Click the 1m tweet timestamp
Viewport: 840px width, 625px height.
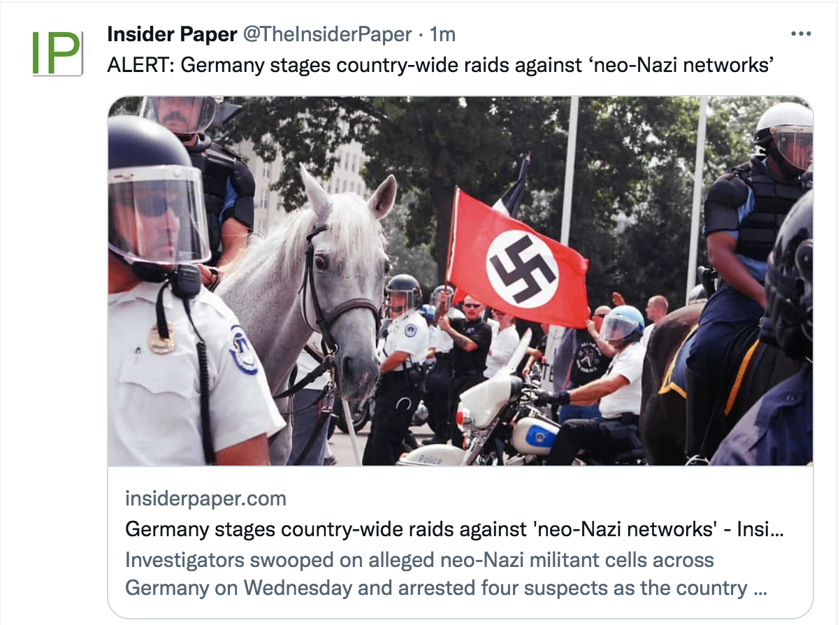tap(442, 34)
